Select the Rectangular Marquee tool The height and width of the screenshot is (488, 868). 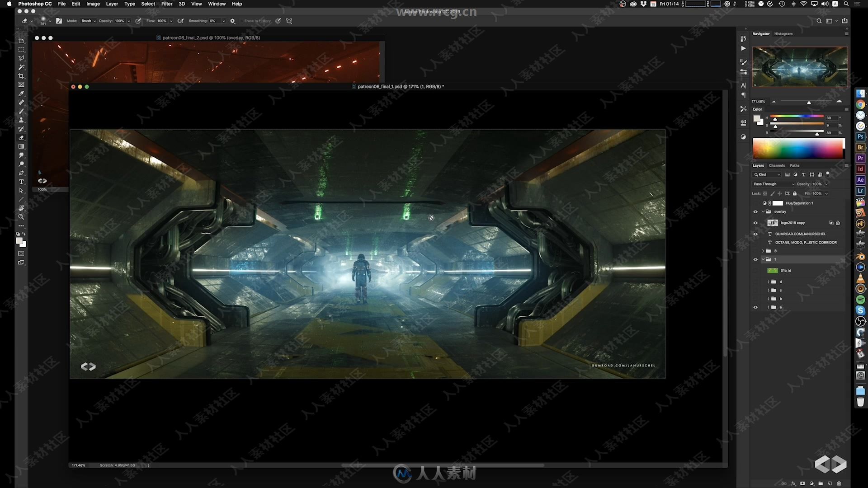click(x=21, y=50)
